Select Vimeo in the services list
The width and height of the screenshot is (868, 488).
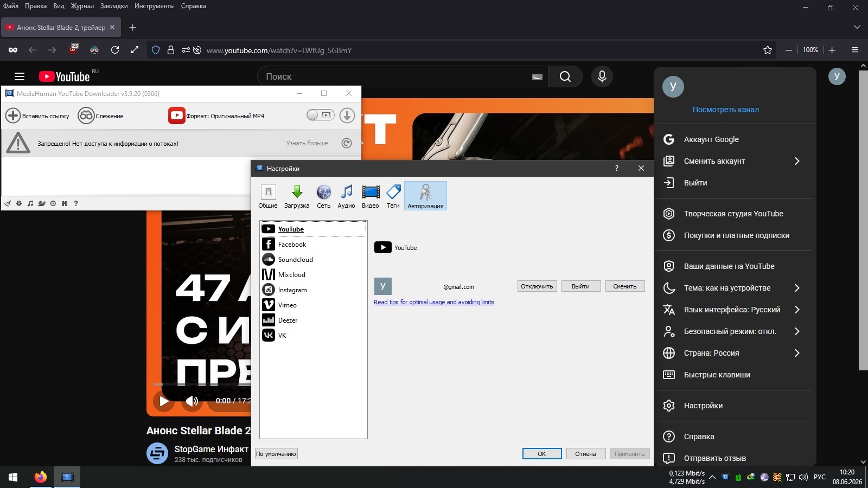tap(313, 305)
